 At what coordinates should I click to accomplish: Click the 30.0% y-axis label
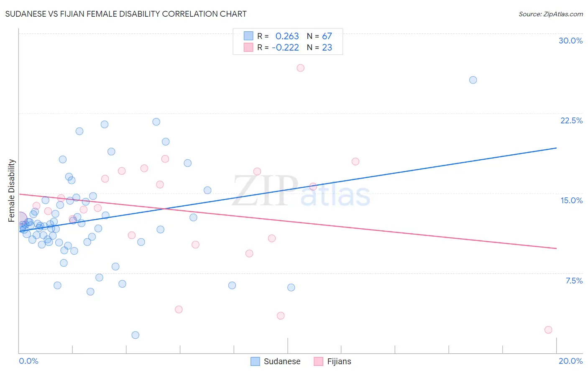570,41
